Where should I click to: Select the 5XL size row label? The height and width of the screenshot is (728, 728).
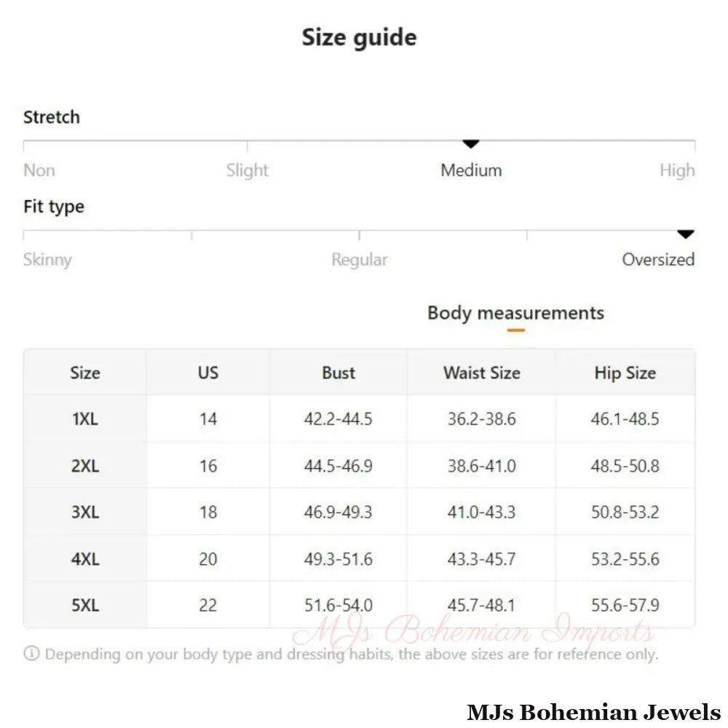(84, 605)
